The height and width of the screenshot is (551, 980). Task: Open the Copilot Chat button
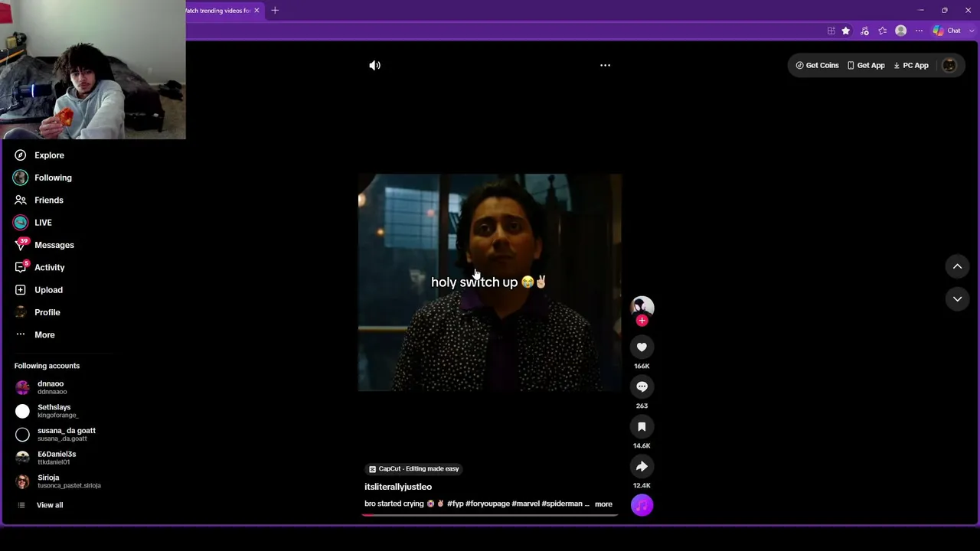coord(946,31)
